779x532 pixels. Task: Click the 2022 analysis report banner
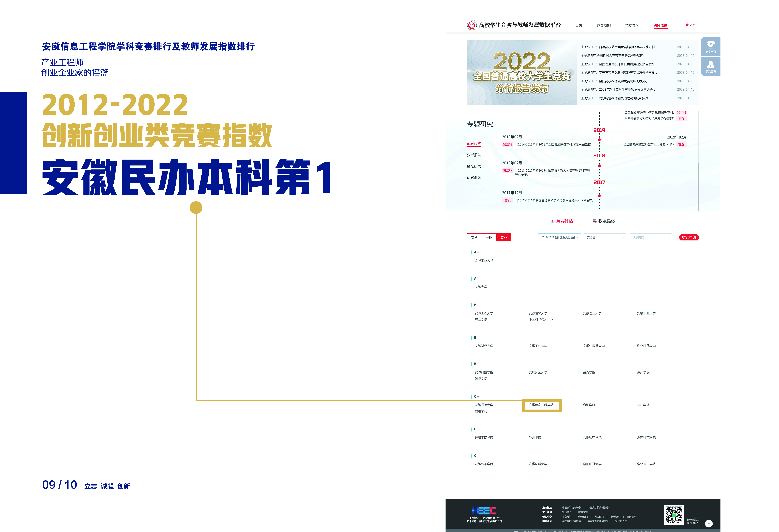pyautogui.click(x=522, y=72)
